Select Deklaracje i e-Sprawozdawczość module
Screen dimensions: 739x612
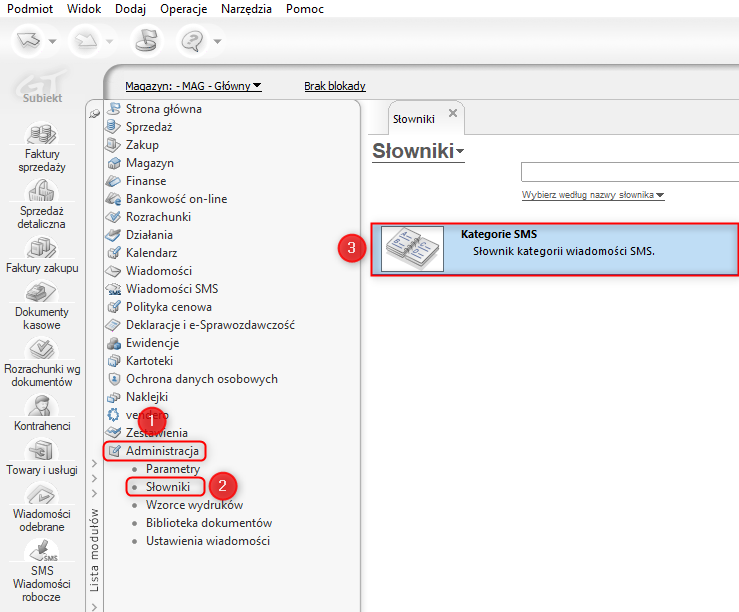click(210, 325)
